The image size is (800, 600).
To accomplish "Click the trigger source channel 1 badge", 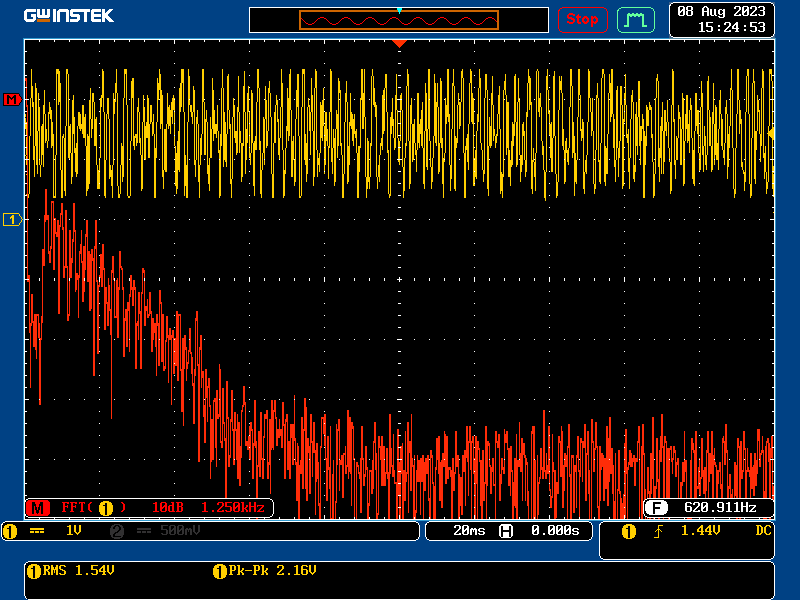I will [x=629, y=532].
